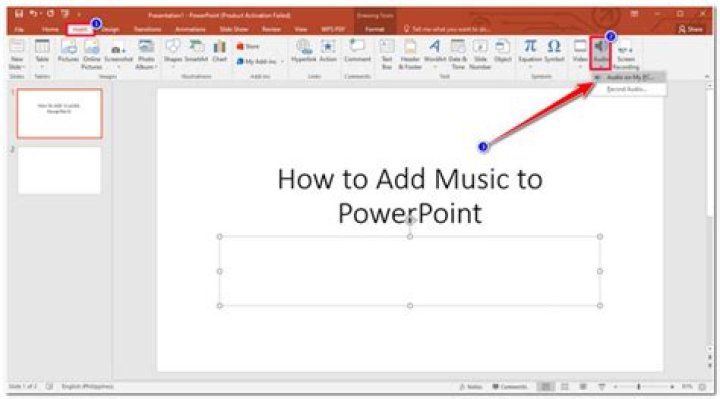
Task: Switch to Slide Sorter view
Action: (x=565, y=387)
